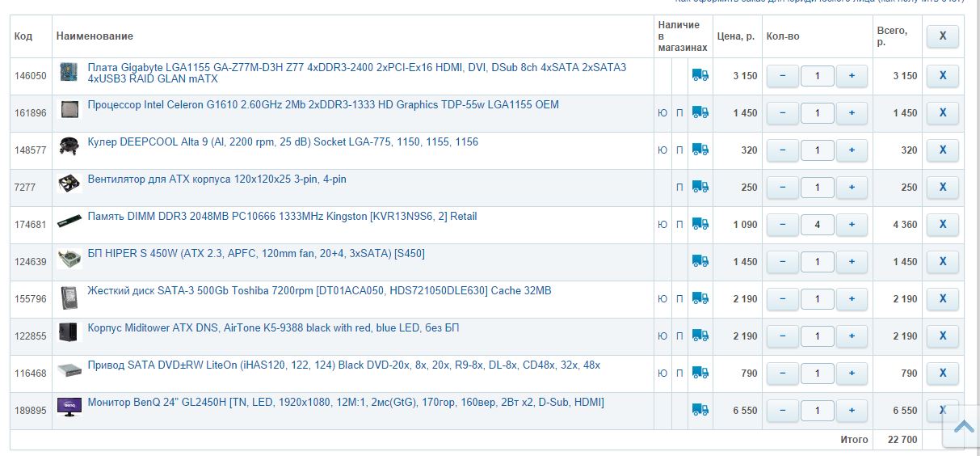Screen dimensions: 980x456
Task: Click delivery truck icon for Gigabyte motherboard
Action: coord(700,75)
